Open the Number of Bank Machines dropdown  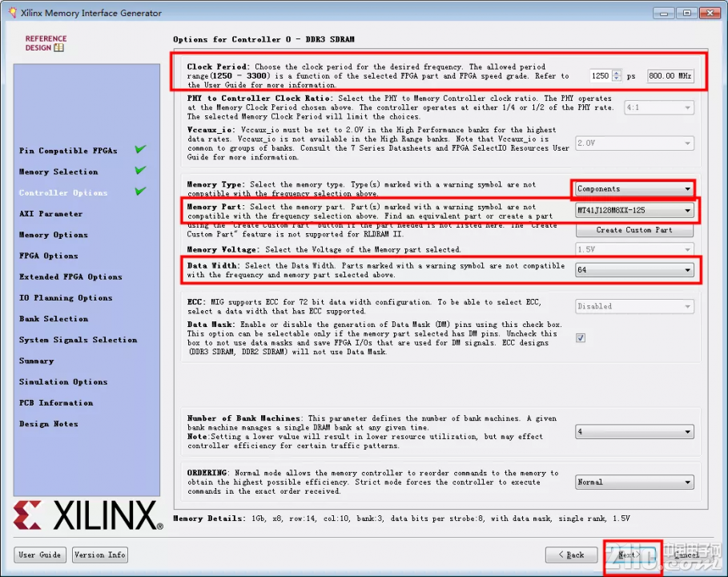pos(634,432)
